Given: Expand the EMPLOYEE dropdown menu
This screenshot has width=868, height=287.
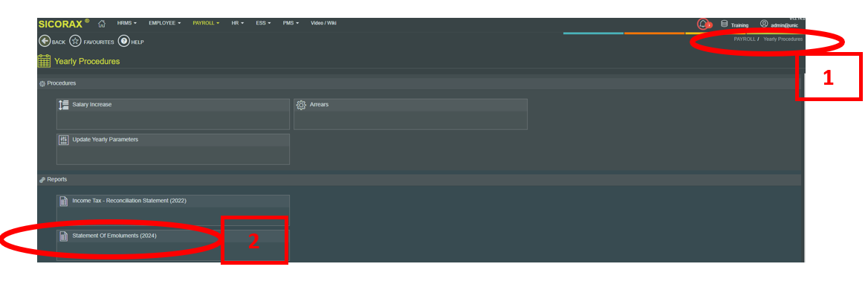Looking at the screenshot, I should [164, 23].
